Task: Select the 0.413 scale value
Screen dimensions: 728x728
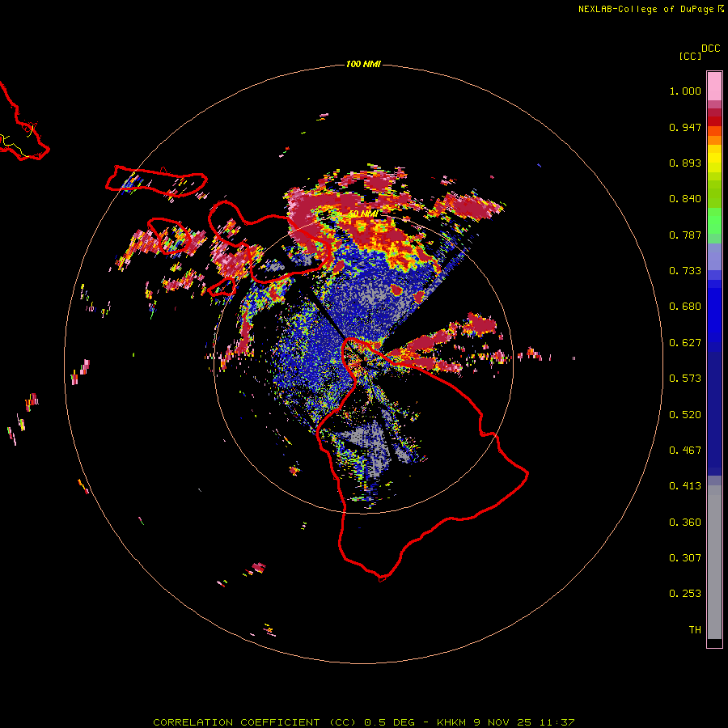Action: click(685, 486)
